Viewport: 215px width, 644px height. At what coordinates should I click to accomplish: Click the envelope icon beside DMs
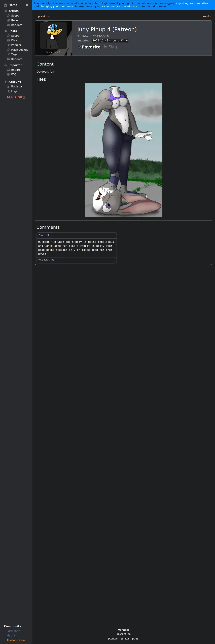coord(8,40)
